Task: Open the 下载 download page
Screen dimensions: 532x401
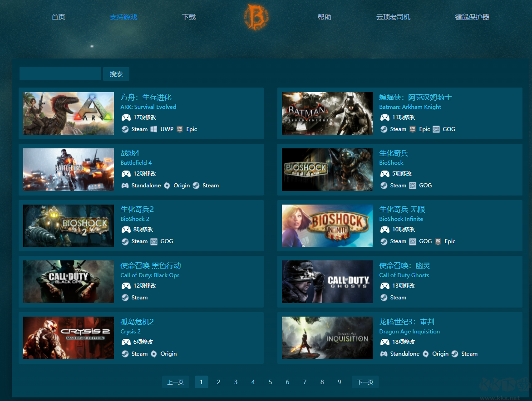Action: pyautogui.click(x=189, y=17)
